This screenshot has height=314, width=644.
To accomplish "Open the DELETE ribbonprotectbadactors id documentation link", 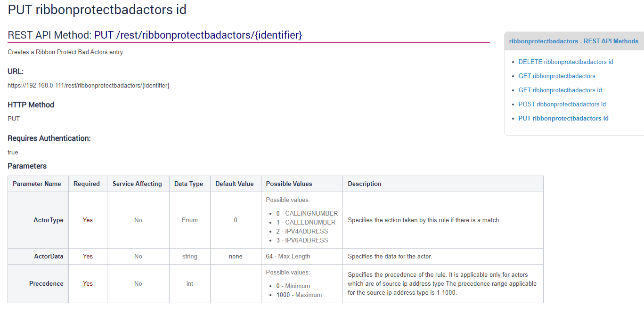I will (566, 62).
